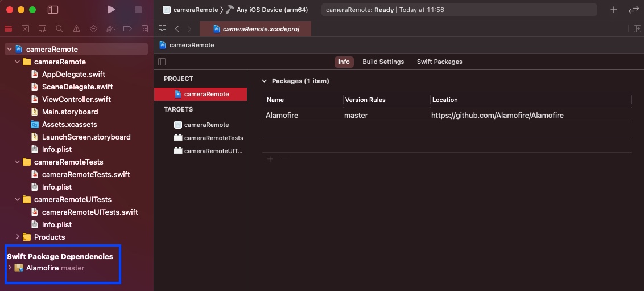
Task: Toggle the navigator sidebar visibility
Action: coord(53,10)
